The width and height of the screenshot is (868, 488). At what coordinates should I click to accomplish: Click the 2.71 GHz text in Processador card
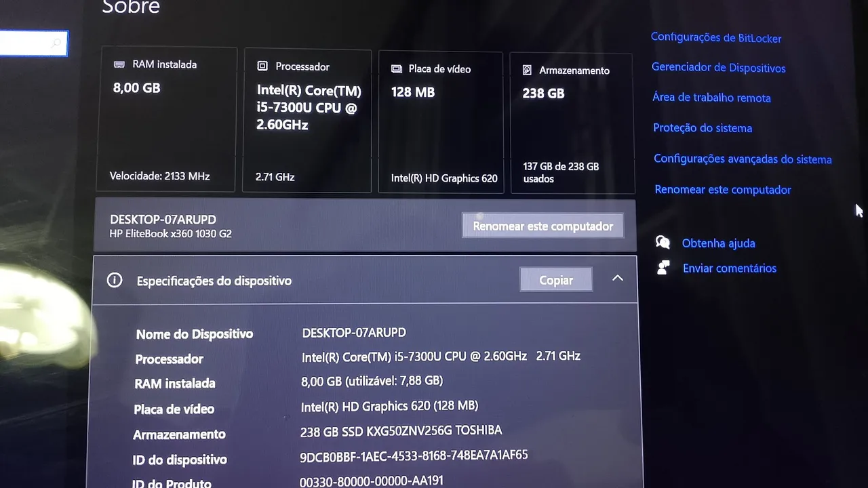(x=275, y=177)
